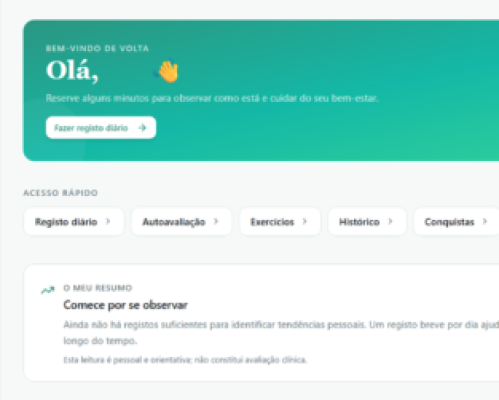The height and width of the screenshot is (400, 499).
Task: Click the Ainda não há registos suficientes paragraph
Action: coord(281,333)
